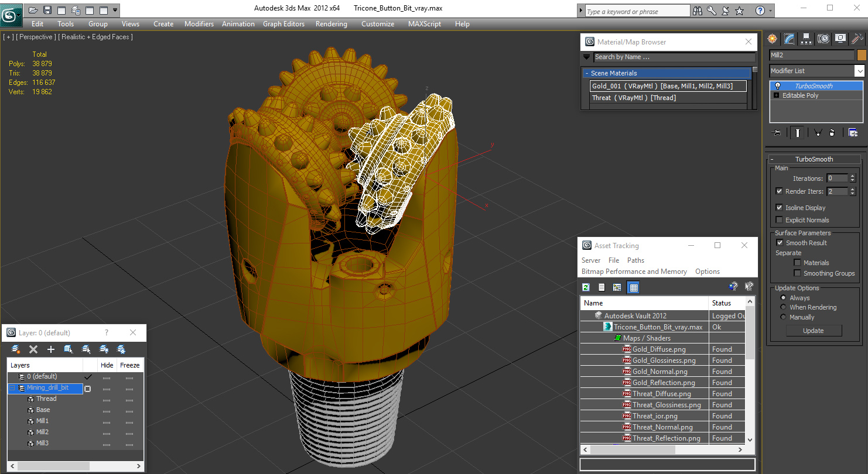
Task: Expand the InfoCenter search arrow
Action: coord(581,11)
